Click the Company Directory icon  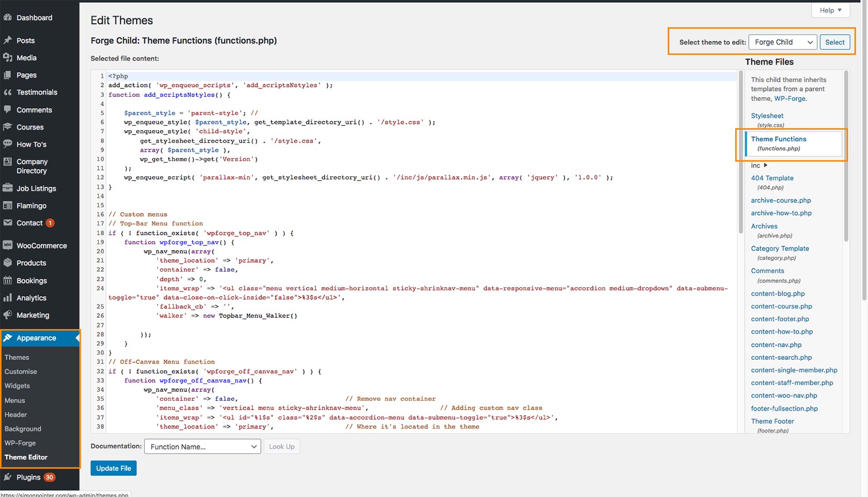point(7,162)
